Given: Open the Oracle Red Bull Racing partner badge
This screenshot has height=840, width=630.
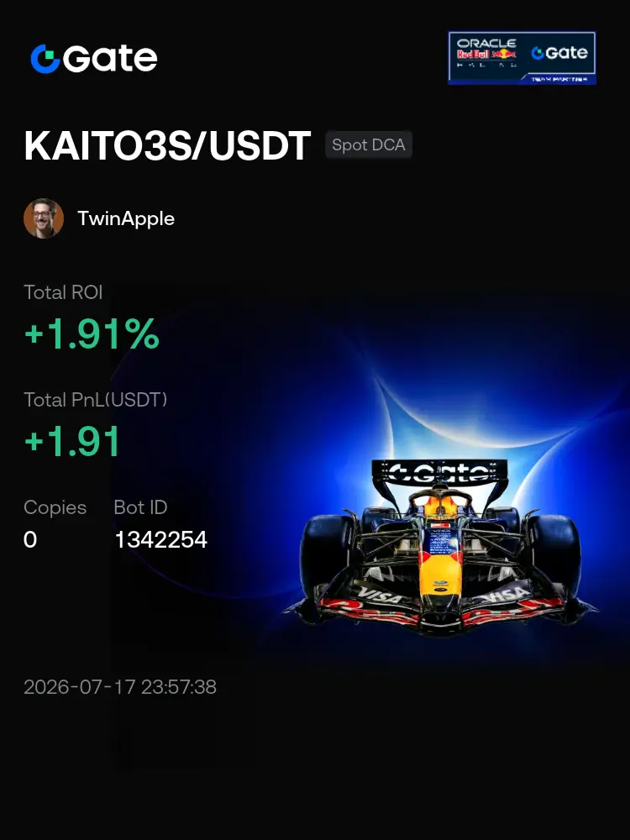Looking at the screenshot, I should [522, 58].
